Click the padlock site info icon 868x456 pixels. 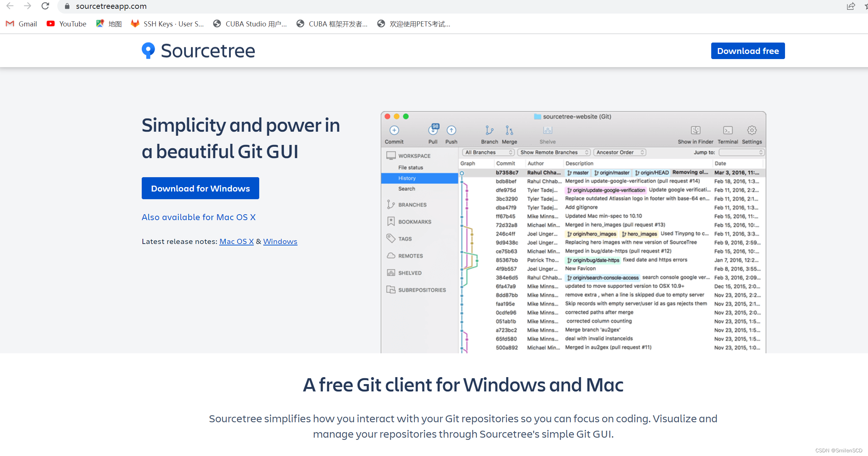[x=67, y=6]
